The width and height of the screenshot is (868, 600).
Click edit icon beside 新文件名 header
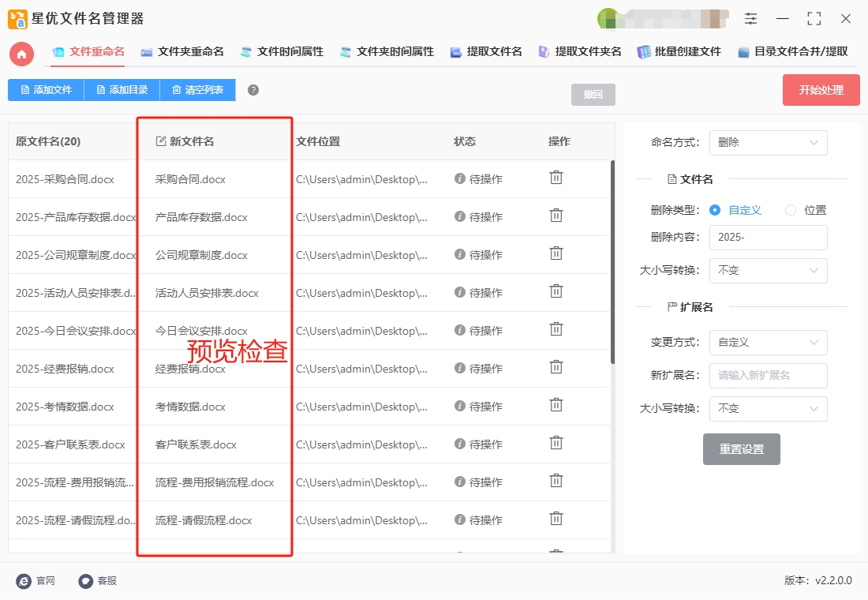(160, 141)
